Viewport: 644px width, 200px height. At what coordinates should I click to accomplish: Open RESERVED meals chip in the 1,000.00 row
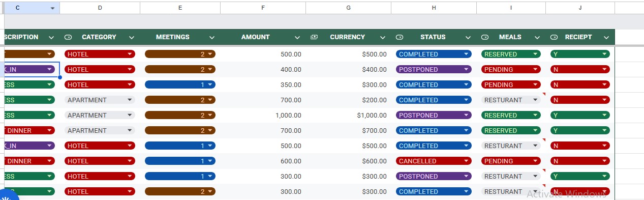(x=511, y=115)
